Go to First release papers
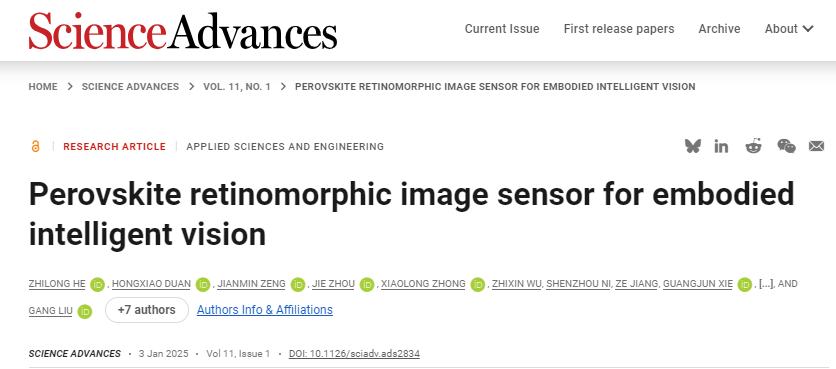Viewport: 836px width, 369px height. click(x=619, y=29)
